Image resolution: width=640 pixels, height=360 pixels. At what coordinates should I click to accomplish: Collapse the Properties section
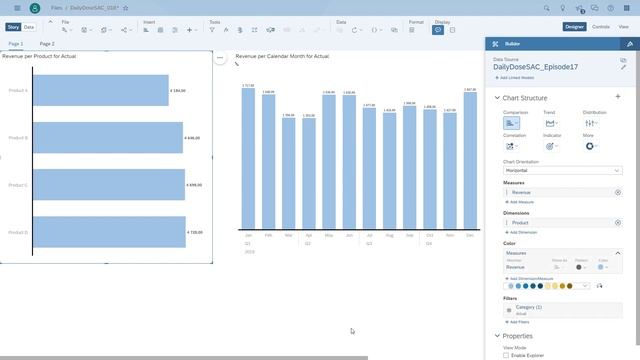pyautogui.click(x=497, y=336)
